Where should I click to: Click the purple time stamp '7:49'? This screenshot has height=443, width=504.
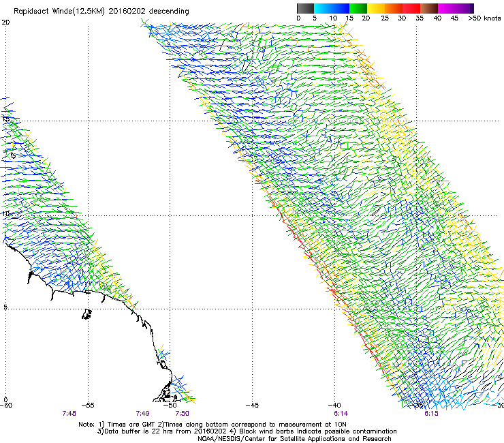[142, 414]
